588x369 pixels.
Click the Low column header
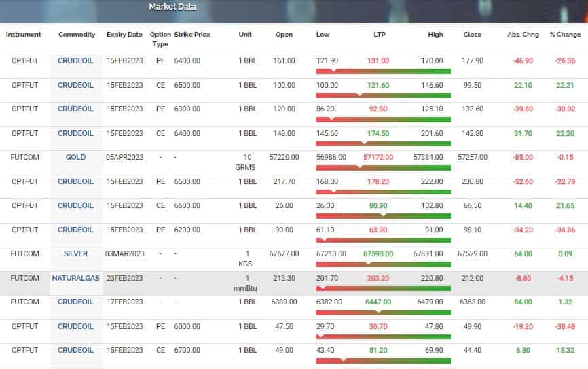click(323, 35)
